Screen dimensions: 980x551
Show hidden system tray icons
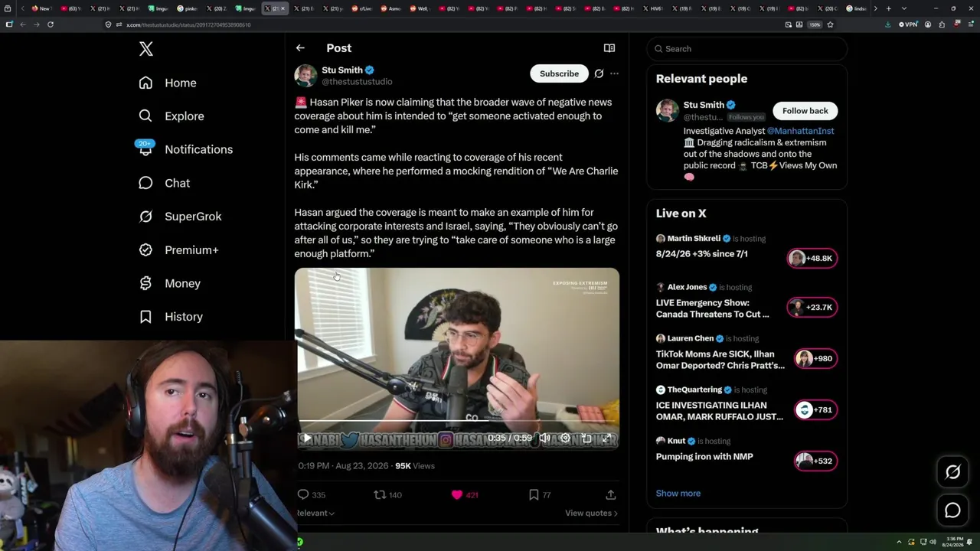pyautogui.click(x=900, y=543)
